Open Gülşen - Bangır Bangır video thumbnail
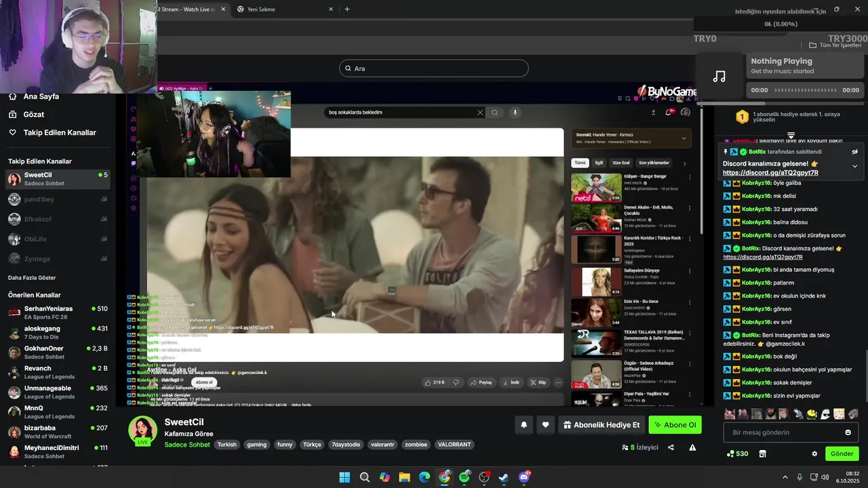 [596, 188]
